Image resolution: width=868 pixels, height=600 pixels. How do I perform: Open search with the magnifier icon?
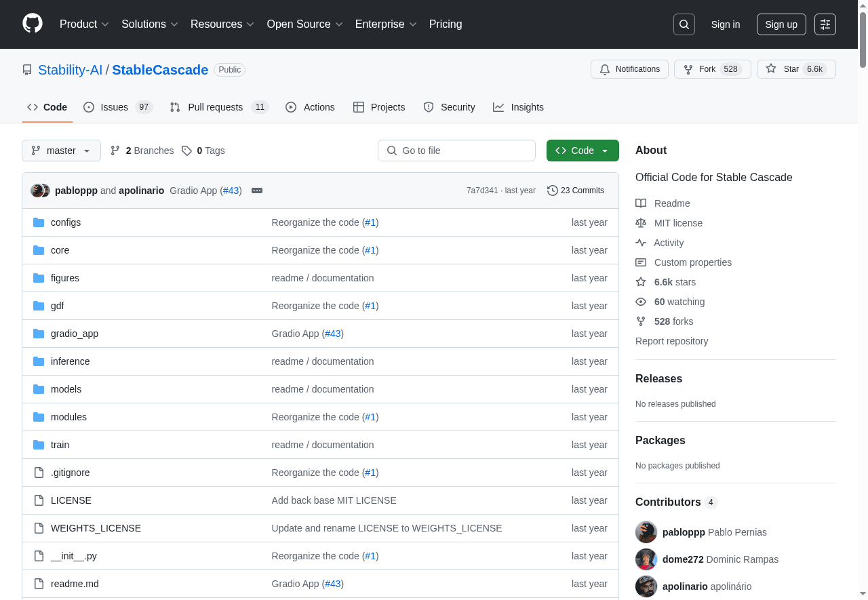click(x=684, y=24)
